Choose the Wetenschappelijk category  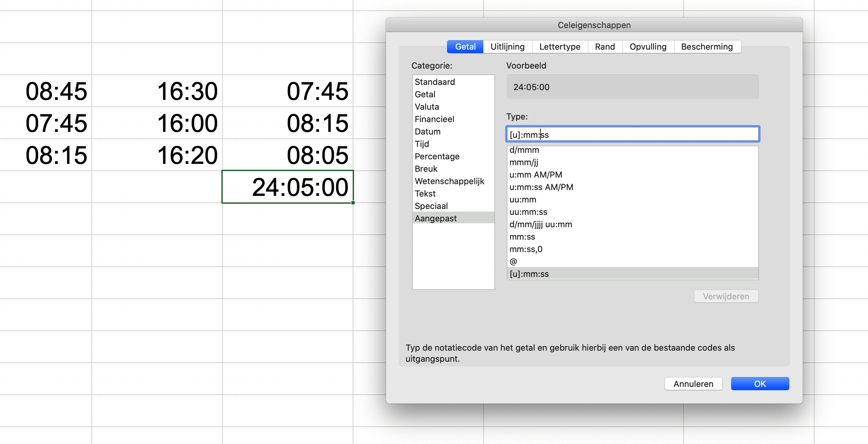(x=449, y=181)
